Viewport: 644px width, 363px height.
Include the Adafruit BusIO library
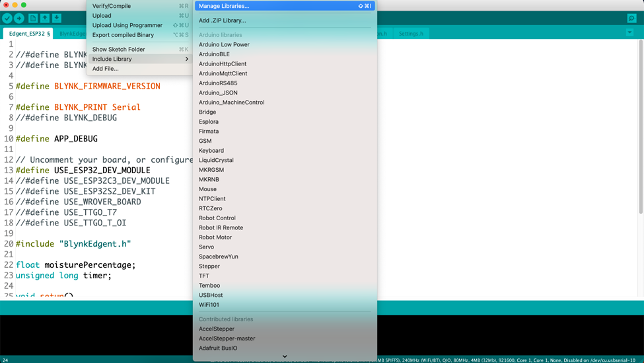point(285,348)
